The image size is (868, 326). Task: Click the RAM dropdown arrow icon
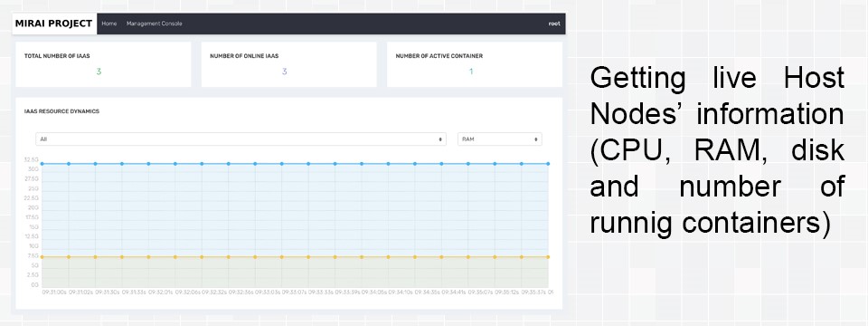(536, 139)
